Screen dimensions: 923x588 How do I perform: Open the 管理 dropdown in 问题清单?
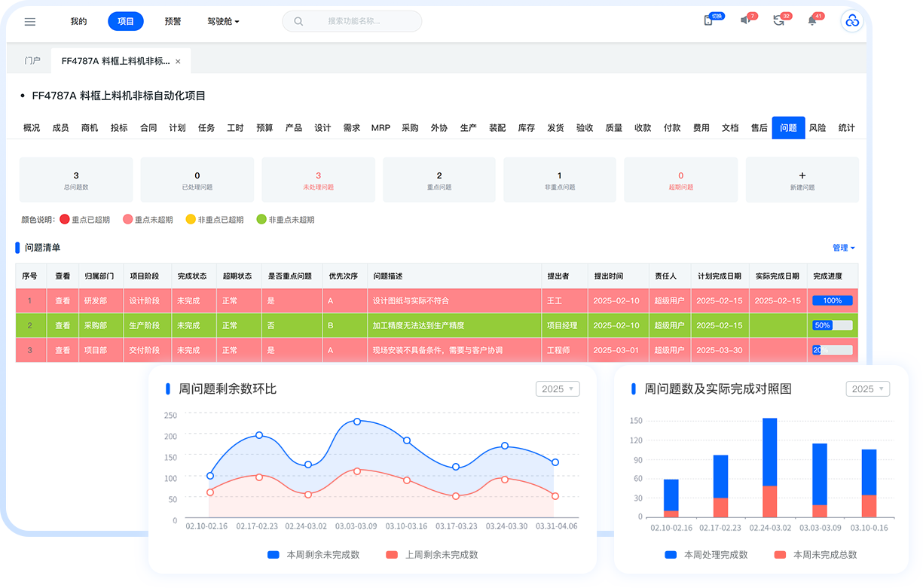click(843, 248)
